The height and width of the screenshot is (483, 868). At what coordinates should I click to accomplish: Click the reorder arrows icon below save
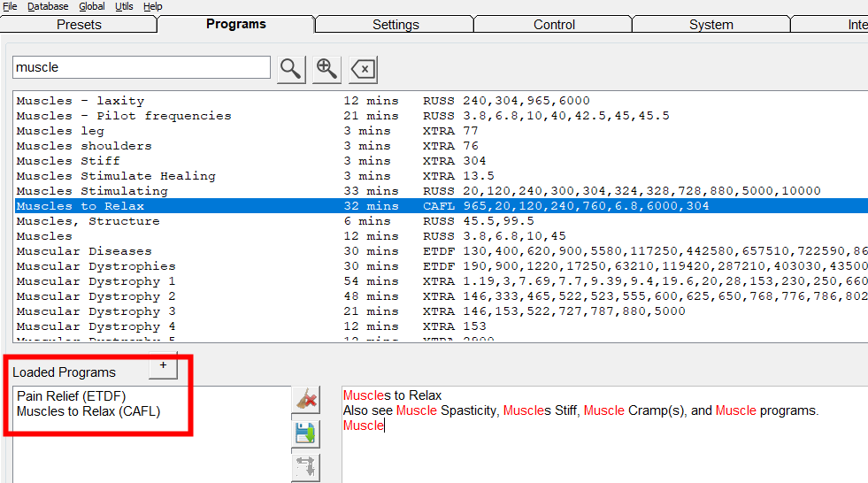click(x=305, y=466)
